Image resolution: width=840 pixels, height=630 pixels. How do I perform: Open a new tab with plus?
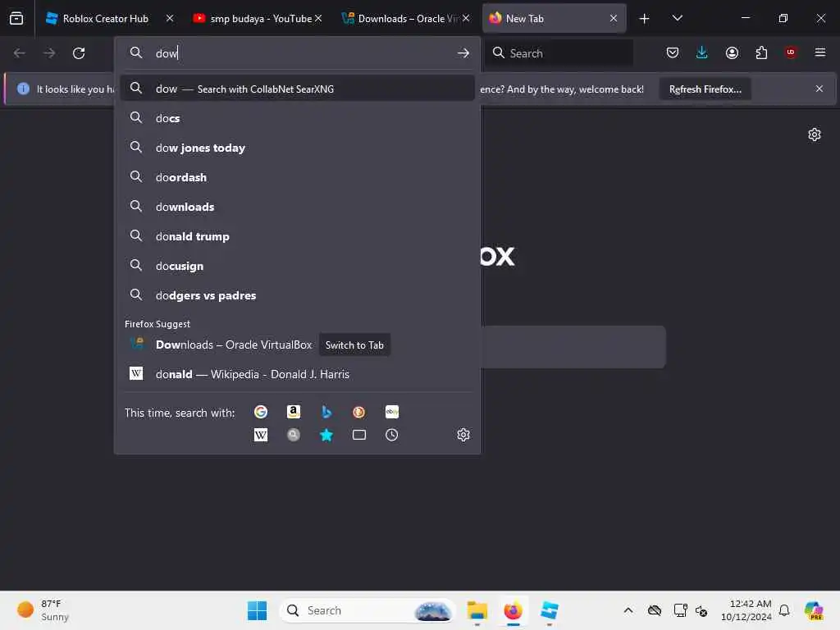pyautogui.click(x=645, y=18)
